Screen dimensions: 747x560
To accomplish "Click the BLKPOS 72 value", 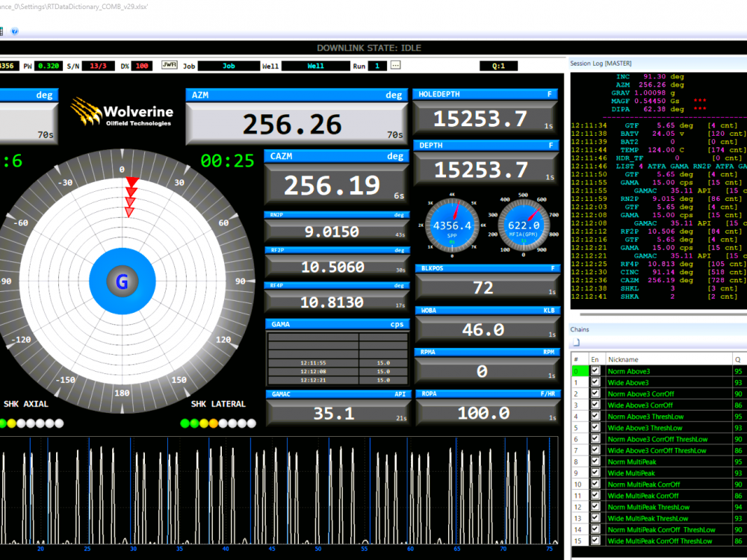I will 487,287.
